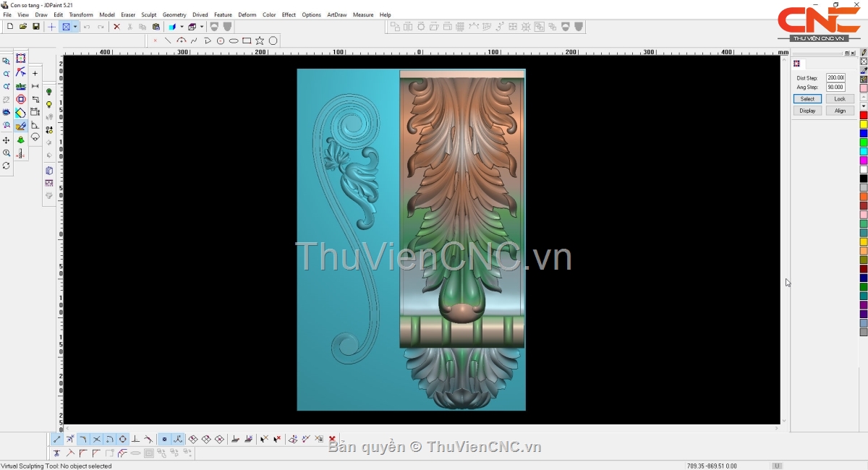Click the Dist Step input field
The height and width of the screenshot is (470, 868).
(835, 77)
